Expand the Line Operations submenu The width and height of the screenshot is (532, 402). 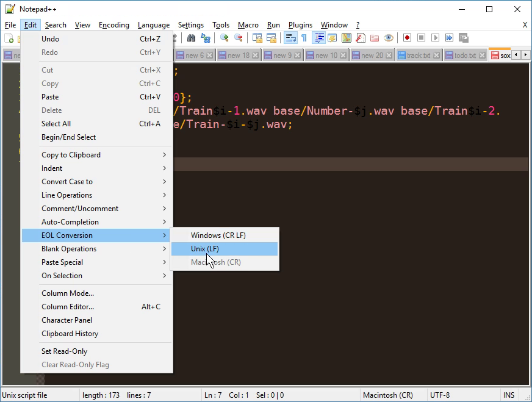(97, 195)
